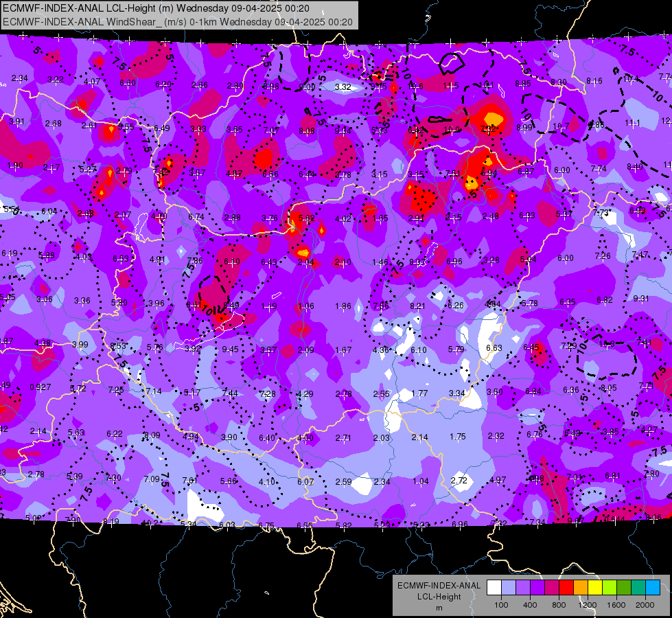Viewport: 672px width, 618px height.
Task: Select the red legend swatch
Action: point(566,588)
